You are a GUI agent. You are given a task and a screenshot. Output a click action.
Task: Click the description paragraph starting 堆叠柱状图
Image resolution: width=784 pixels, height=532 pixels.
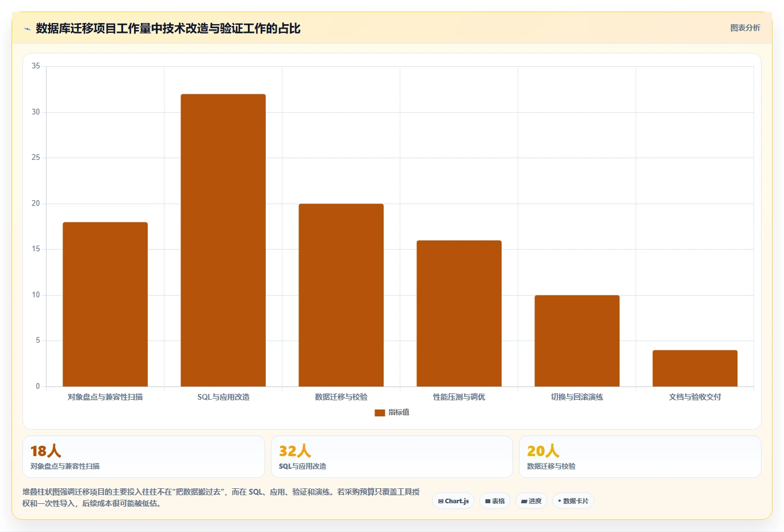pos(221,497)
